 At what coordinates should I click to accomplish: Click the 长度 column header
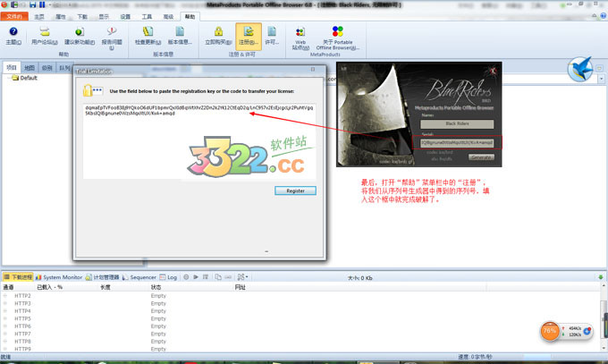106,287
